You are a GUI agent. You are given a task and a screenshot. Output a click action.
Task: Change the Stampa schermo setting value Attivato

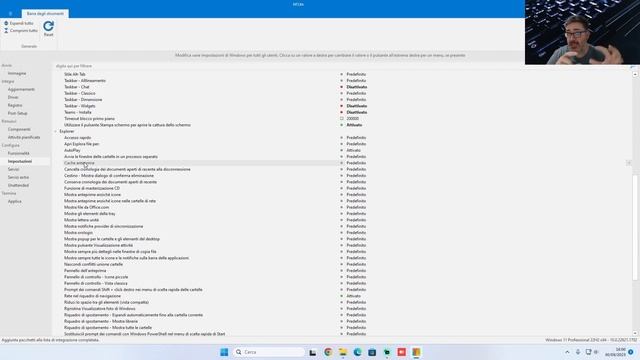tap(354, 125)
